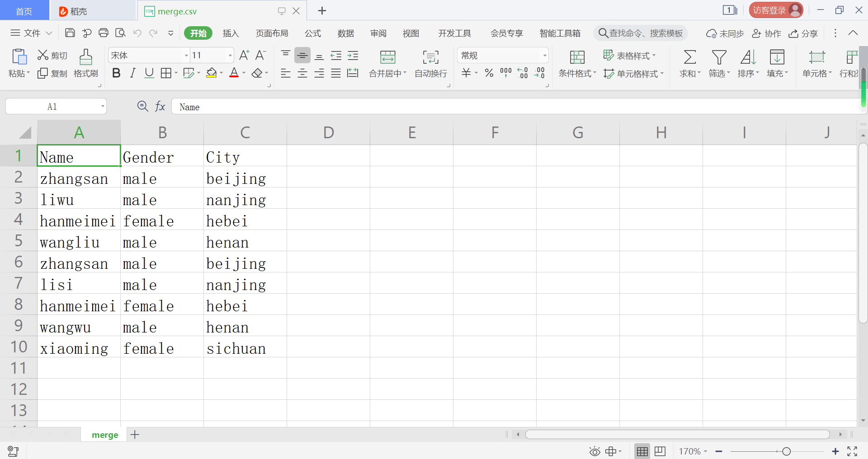This screenshot has width=868, height=459.
Task: Collapse the ribbon with the chevron
Action: pyautogui.click(x=853, y=33)
